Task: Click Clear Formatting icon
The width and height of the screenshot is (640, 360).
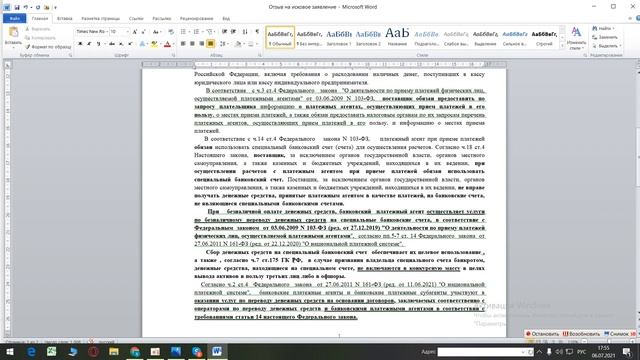Action: pyautogui.click(x=171, y=31)
